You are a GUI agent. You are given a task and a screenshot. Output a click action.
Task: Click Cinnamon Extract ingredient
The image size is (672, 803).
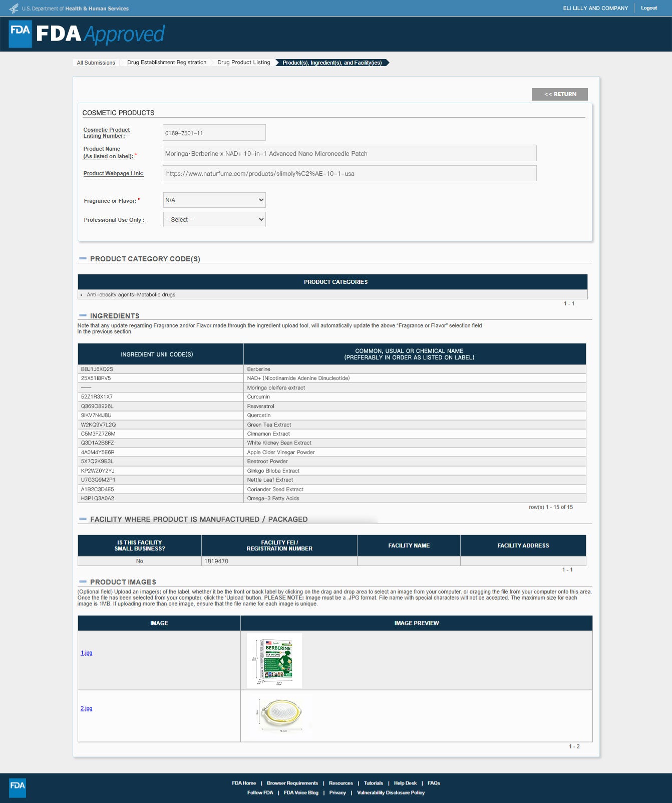point(268,434)
